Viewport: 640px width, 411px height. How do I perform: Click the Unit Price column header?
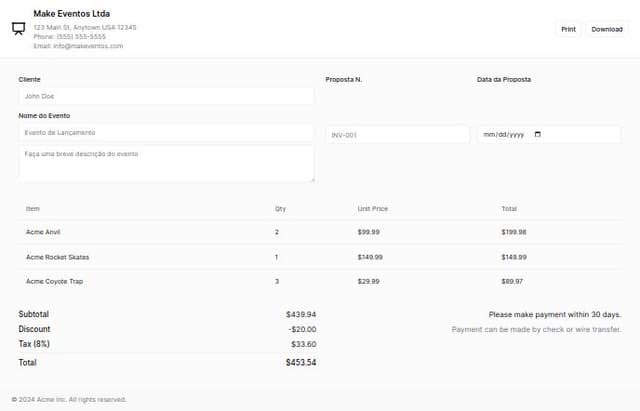pos(373,209)
